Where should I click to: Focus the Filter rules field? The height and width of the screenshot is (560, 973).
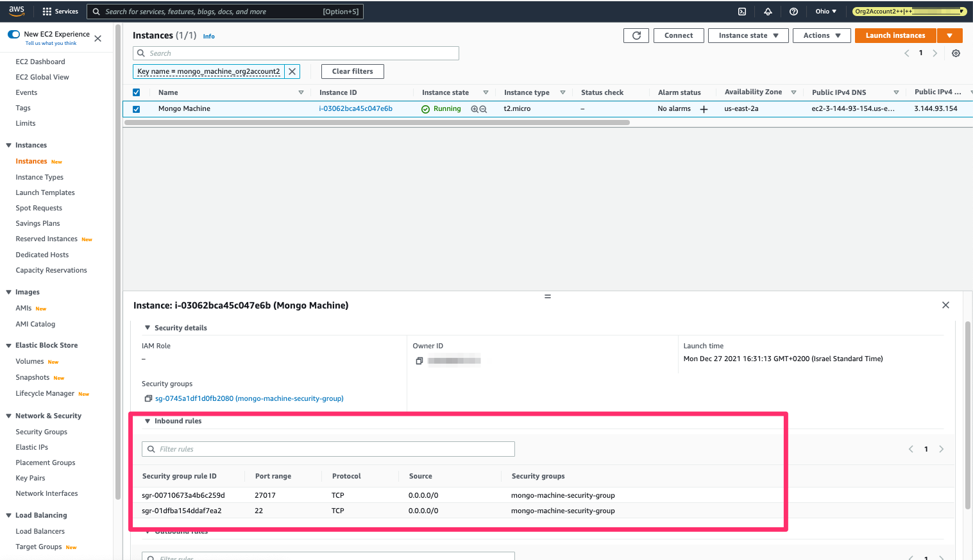(x=328, y=449)
